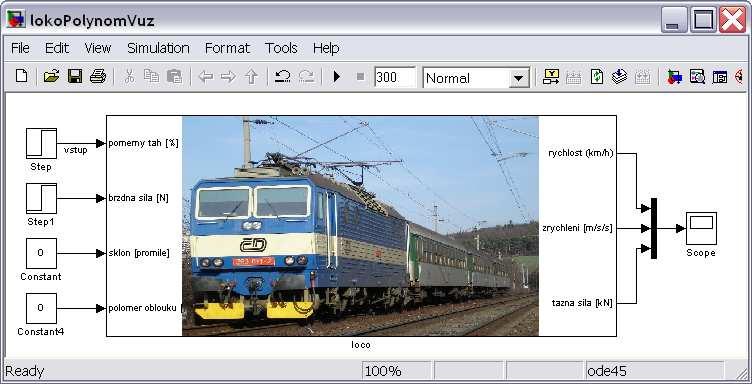The width and height of the screenshot is (752, 384).
Task: Open the Edit menu
Action: [57, 48]
